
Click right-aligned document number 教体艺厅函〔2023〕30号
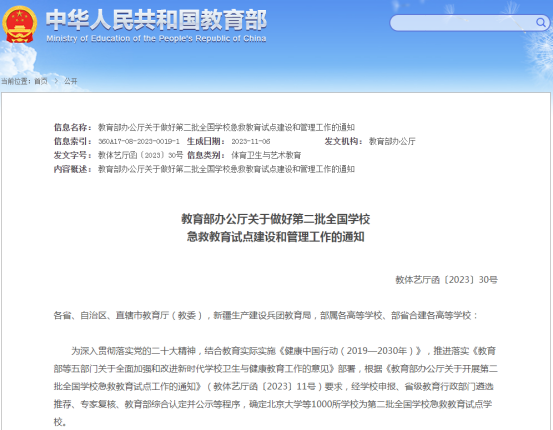tap(446, 280)
